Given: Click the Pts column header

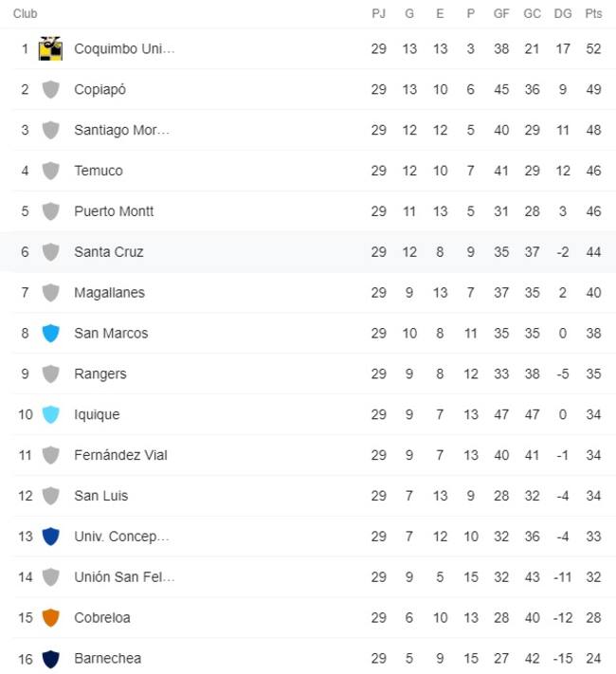Looking at the screenshot, I should (x=593, y=14).
